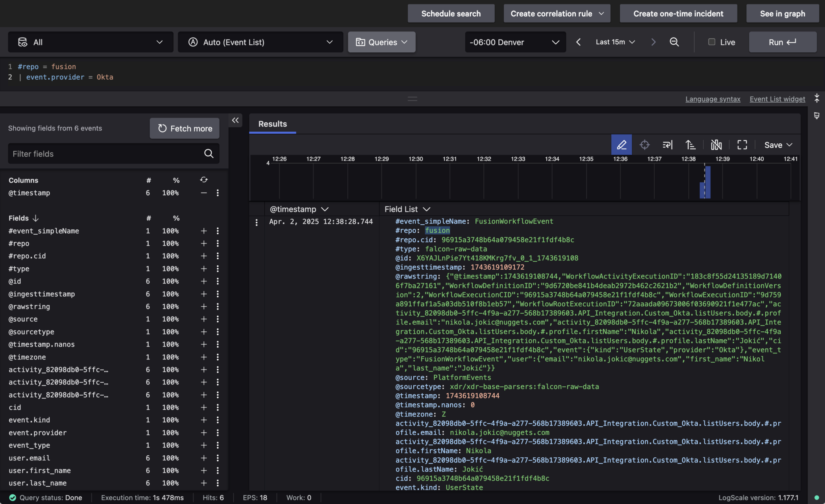Image resolution: width=825 pixels, height=504 pixels.
Task: Select the pencil annotation tool above the chart
Action: click(x=621, y=145)
